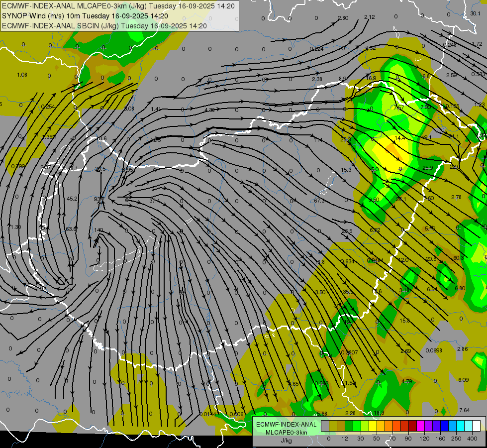The height and width of the screenshot is (448, 487).
Task: Click the map value '25.9'
Action: click(428, 168)
